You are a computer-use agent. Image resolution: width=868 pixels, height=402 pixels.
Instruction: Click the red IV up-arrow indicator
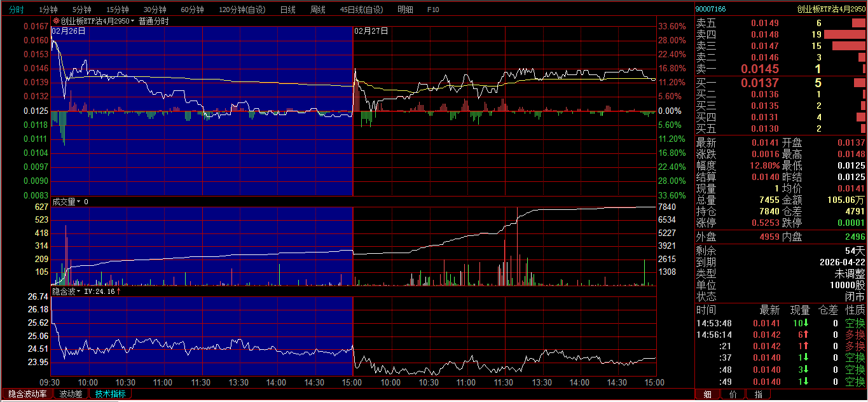point(118,291)
